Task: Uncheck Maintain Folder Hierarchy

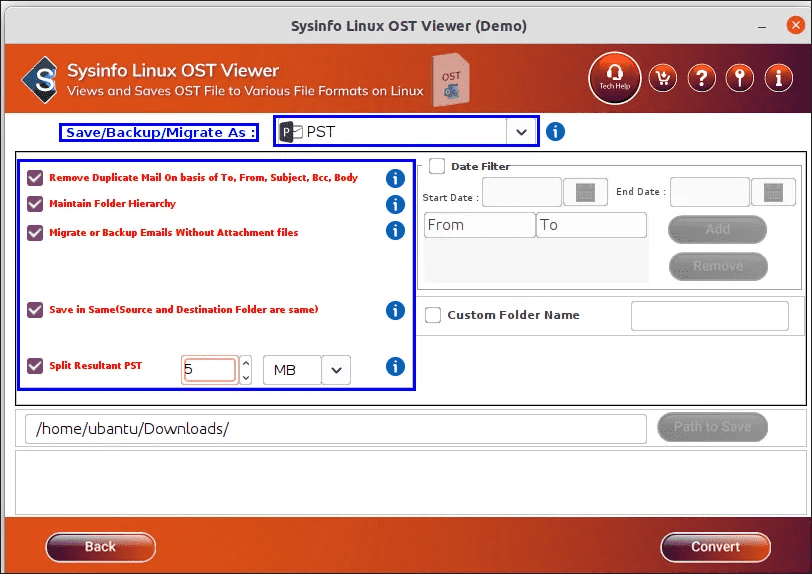Action: 35,204
